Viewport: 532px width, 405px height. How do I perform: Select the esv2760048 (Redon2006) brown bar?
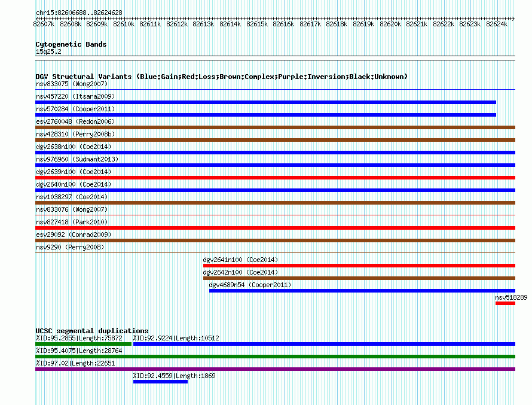click(275, 127)
